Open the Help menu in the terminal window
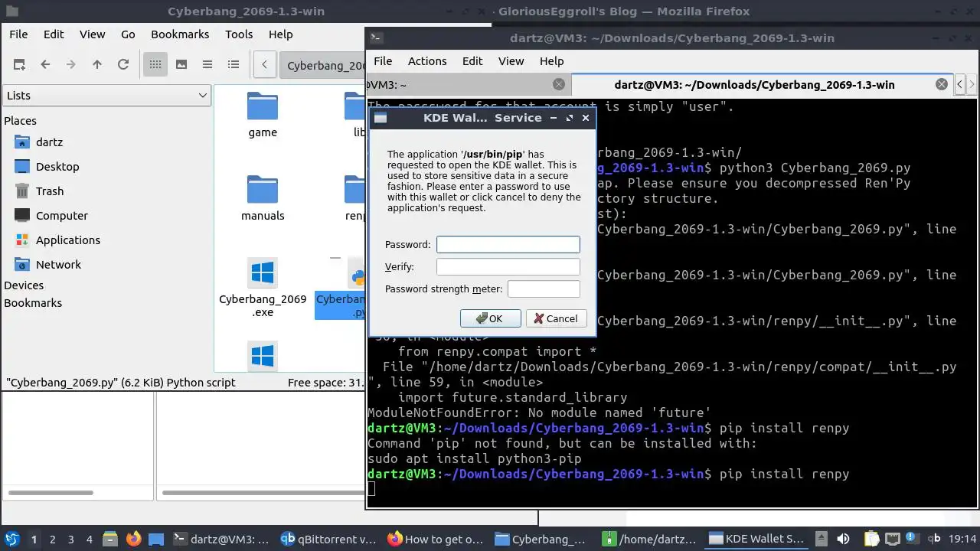The image size is (980, 551). (551, 61)
